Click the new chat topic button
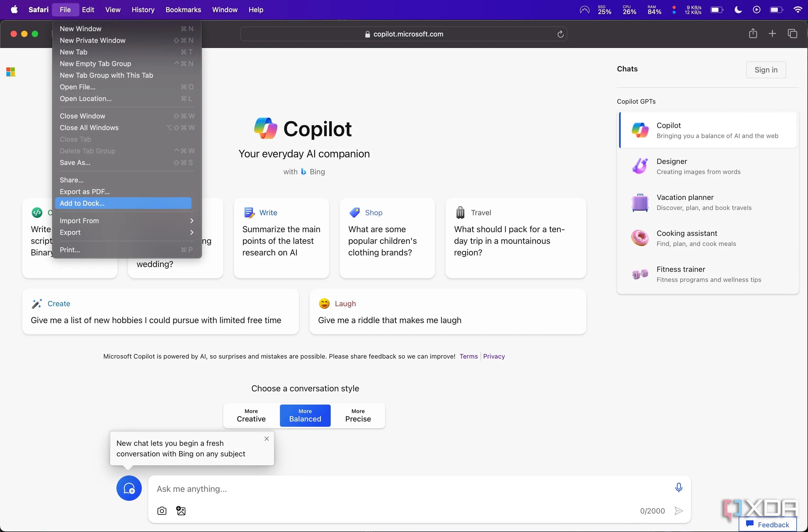 click(129, 488)
